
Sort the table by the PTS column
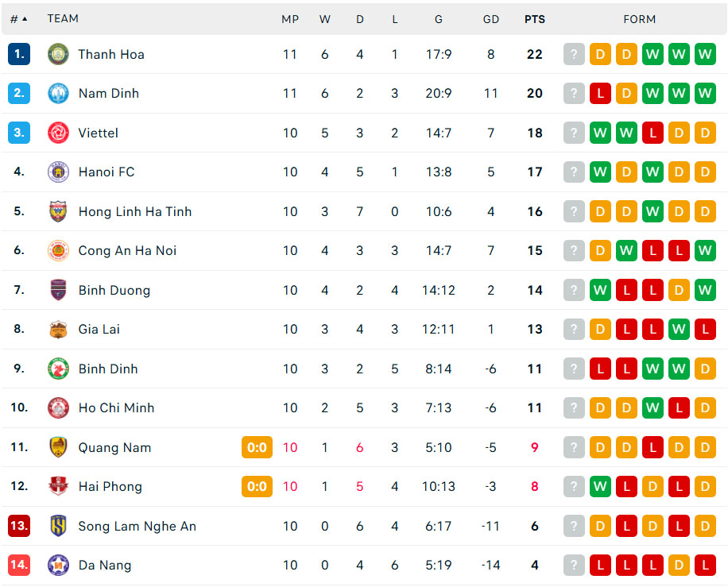click(x=534, y=18)
